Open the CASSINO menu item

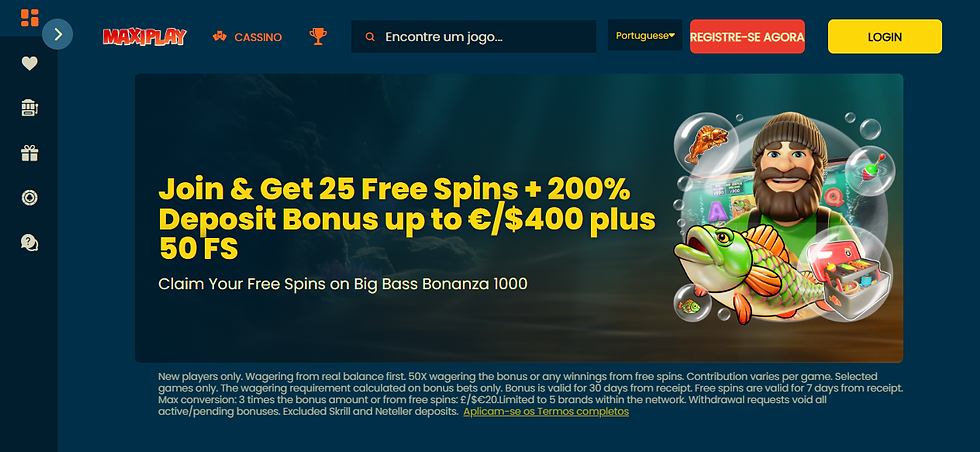[x=248, y=37]
